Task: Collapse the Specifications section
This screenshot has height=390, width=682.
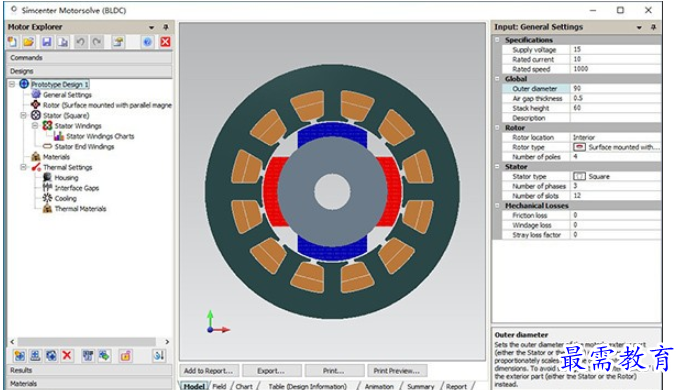Action: click(x=498, y=40)
